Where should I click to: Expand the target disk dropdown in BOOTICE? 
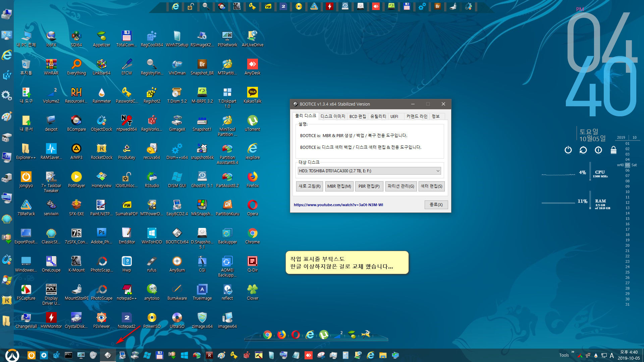[x=438, y=171]
